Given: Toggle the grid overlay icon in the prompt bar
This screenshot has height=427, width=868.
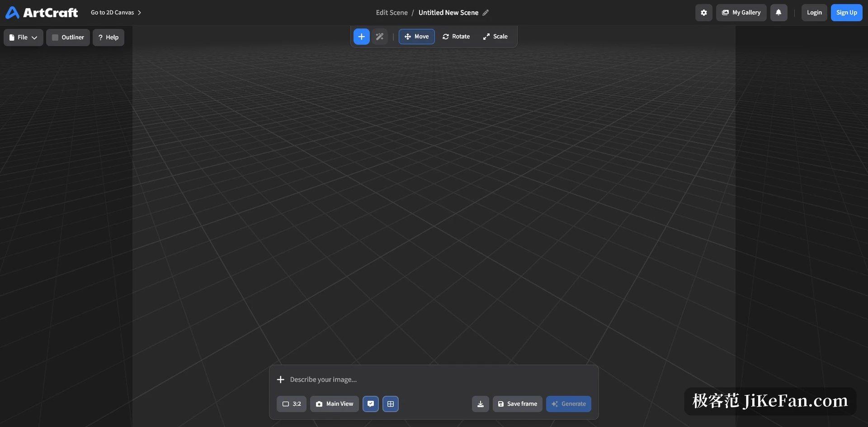Looking at the screenshot, I should pos(391,404).
